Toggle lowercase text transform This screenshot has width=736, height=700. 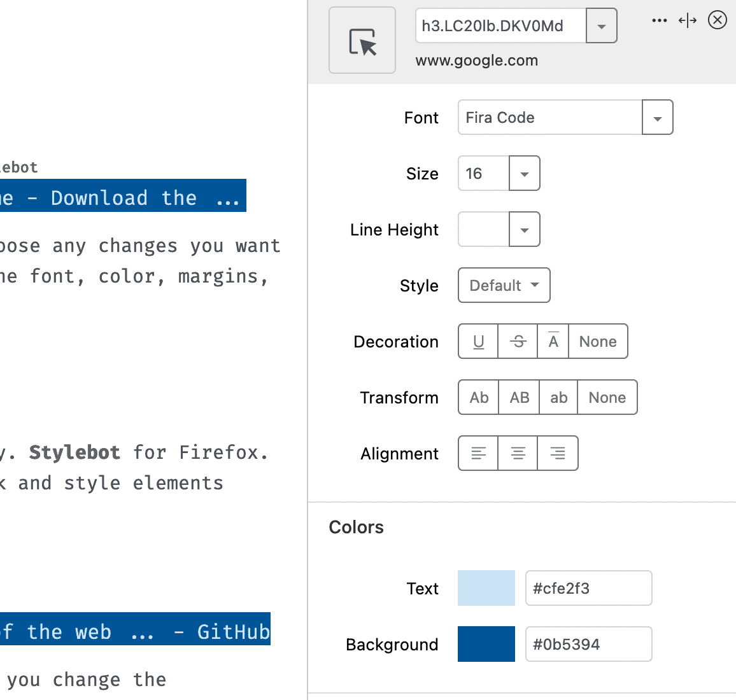pos(558,397)
